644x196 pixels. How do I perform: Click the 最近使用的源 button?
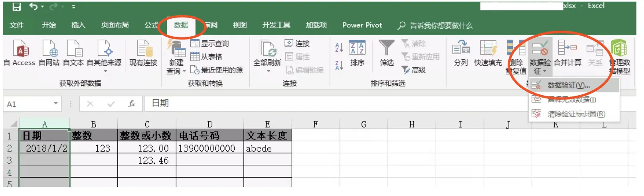point(217,70)
